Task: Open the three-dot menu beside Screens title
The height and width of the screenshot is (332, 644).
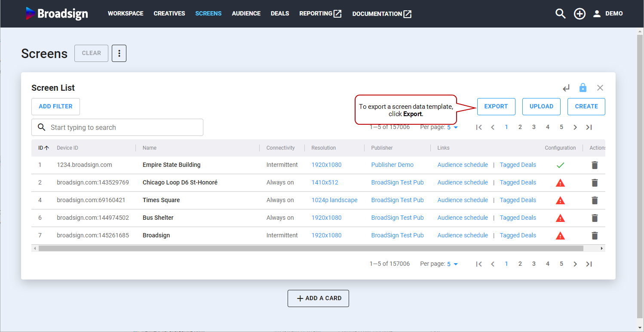Action: coord(119,53)
